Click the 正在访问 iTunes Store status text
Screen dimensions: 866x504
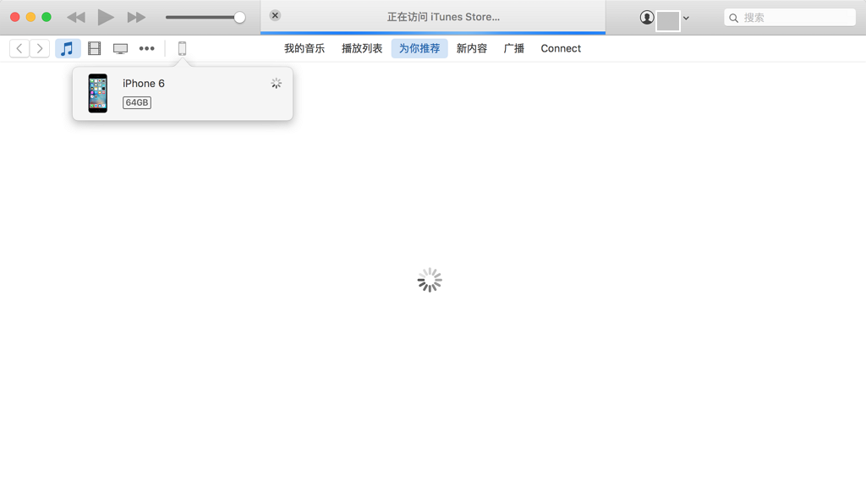point(443,17)
